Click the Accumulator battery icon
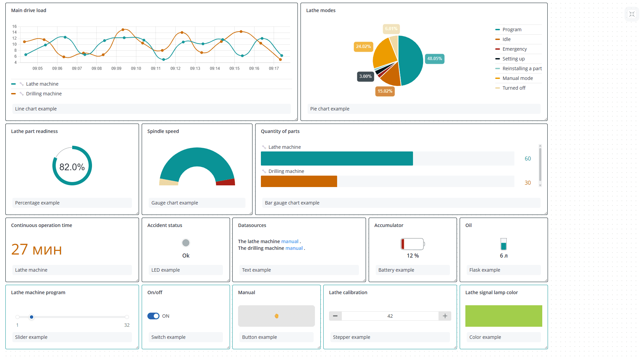Viewport: 644px width, 362px height. point(412,244)
